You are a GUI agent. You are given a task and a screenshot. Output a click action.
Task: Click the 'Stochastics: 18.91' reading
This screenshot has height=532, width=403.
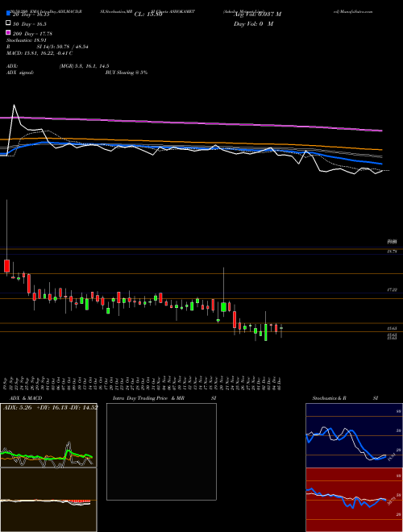pos(27,40)
